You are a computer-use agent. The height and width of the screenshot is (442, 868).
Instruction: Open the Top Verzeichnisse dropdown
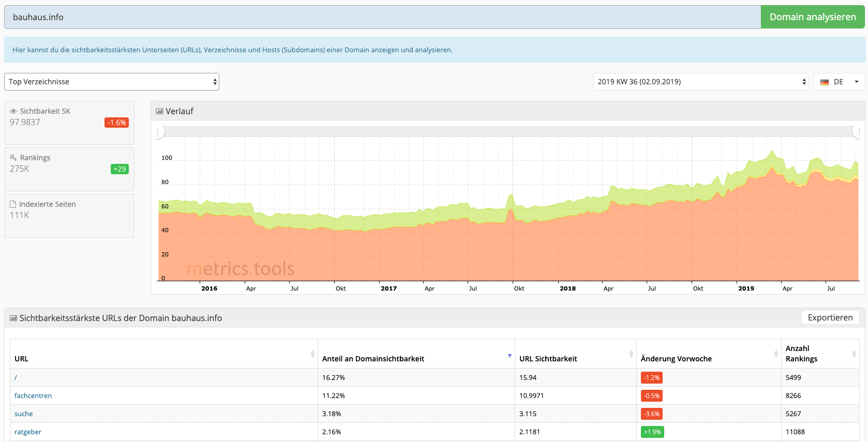point(112,82)
